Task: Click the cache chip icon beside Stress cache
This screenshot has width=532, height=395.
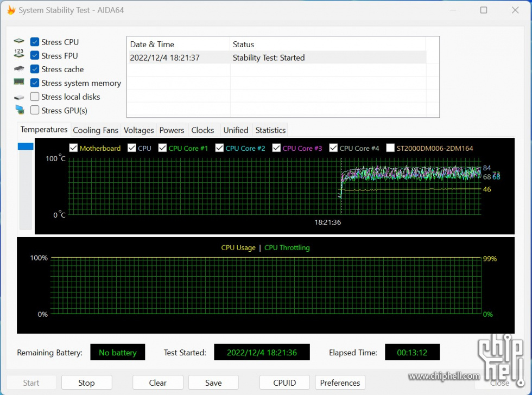Action: pos(19,69)
